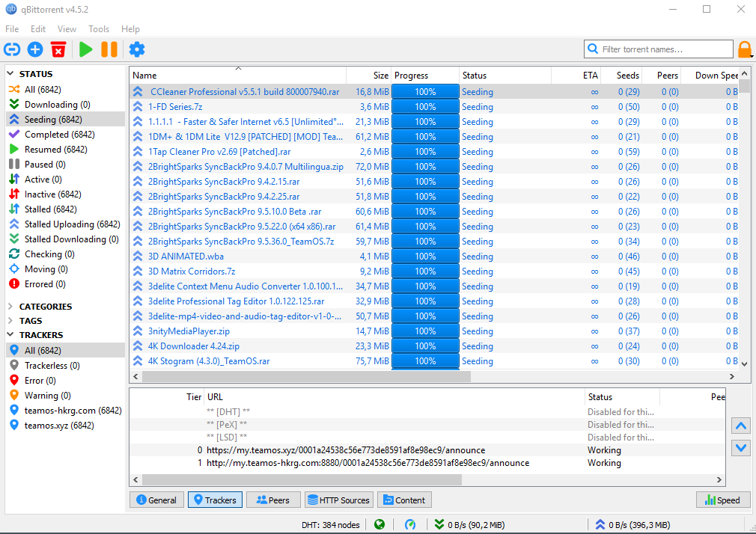The height and width of the screenshot is (534, 756).
Task: Open the Tools menu
Action: [x=98, y=29]
